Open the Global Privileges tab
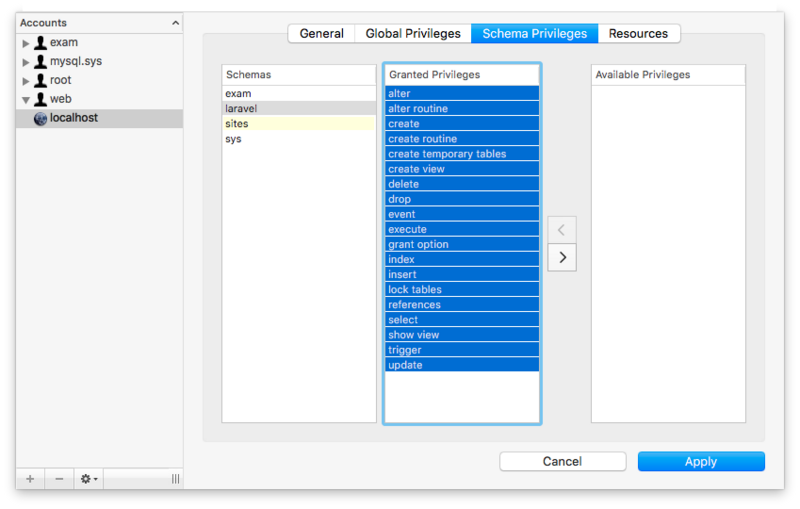 coord(413,34)
